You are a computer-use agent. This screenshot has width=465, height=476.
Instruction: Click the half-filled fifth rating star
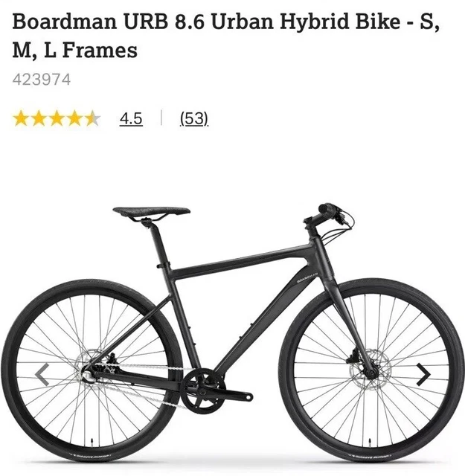(92, 118)
